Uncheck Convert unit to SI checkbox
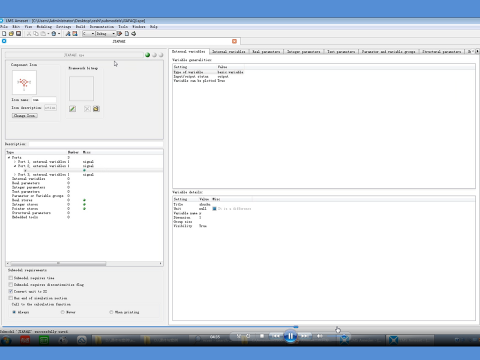The image size is (480, 360). click(11, 291)
